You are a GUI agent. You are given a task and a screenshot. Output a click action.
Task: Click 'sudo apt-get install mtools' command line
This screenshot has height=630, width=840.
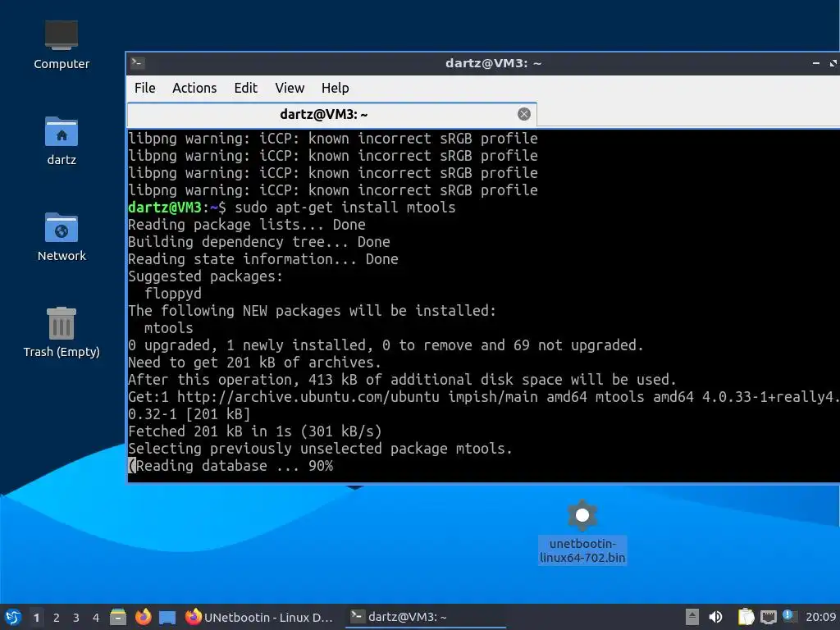345,208
